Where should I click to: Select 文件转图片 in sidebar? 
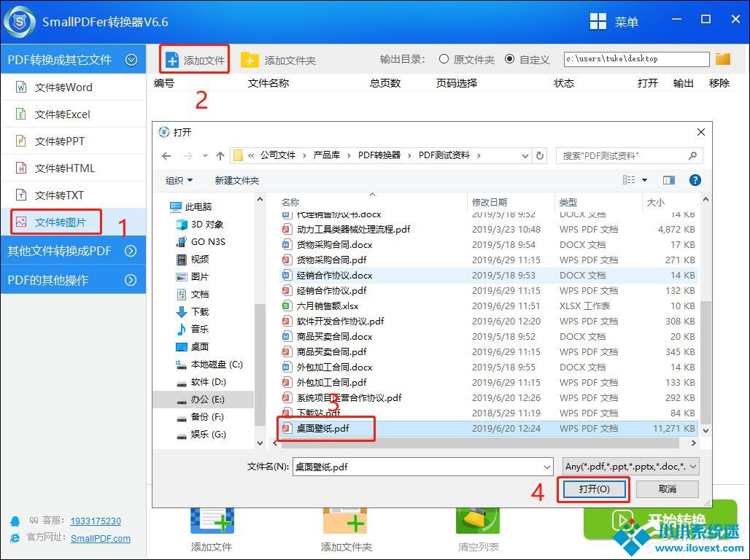(60, 222)
